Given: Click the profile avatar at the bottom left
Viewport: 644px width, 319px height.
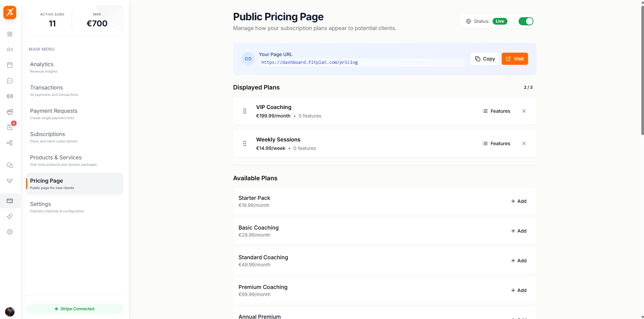Looking at the screenshot, I should pyautogui.click(x=10, y=312).
